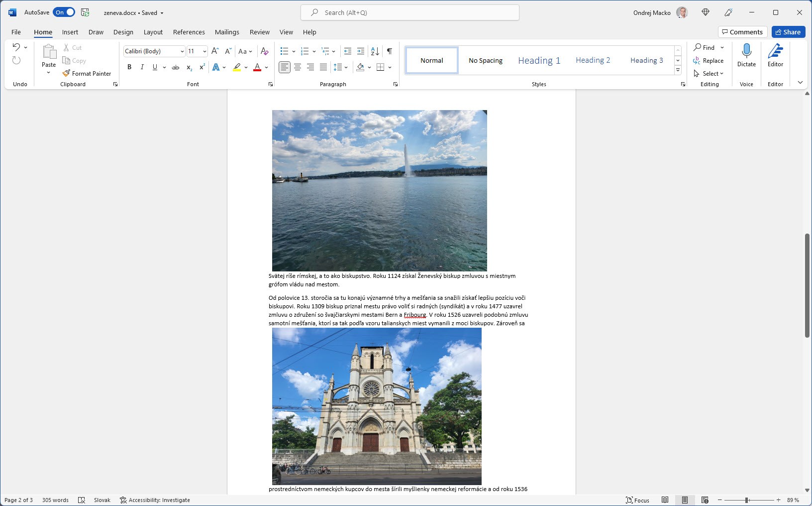Image resolution: width=812 pixels, height=506 pixels.
Task: Click the Format Painter brush icon
Action: [66, 73]
